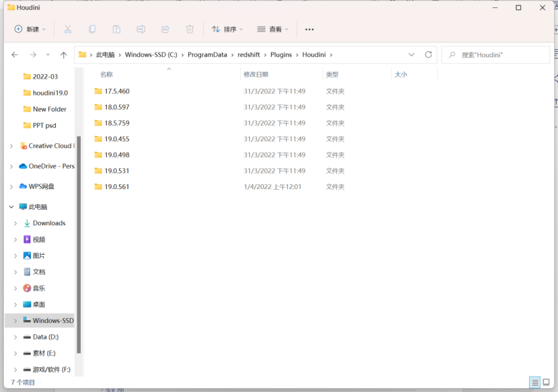The image size is (558, 392).
Task: Click the Rename icon in toolbar
Action: (x=141, y=29)
